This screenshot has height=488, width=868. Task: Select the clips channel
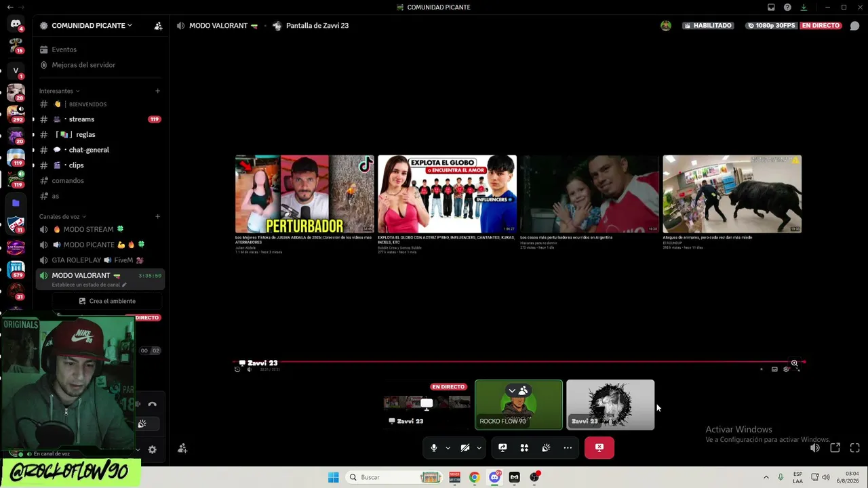[100, 165]
